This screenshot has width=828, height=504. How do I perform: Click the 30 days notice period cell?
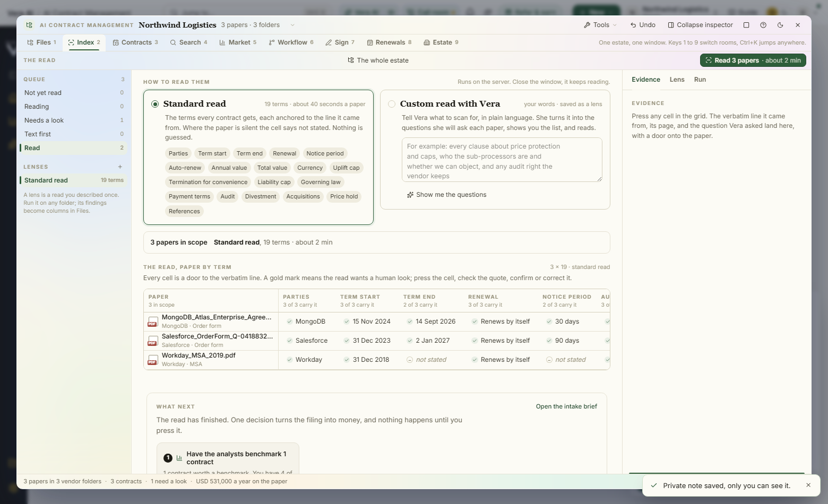tap(562, 321)
